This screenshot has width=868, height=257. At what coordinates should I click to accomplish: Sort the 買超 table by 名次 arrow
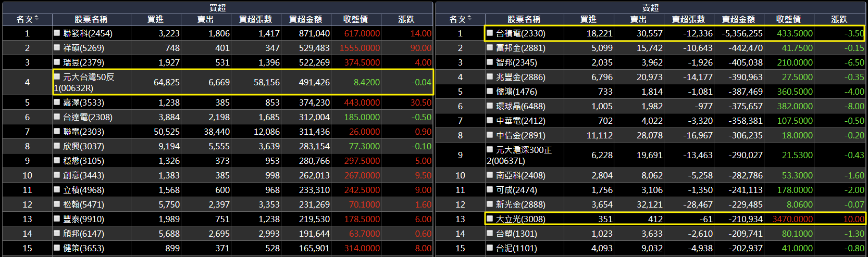tap(36, 19)
